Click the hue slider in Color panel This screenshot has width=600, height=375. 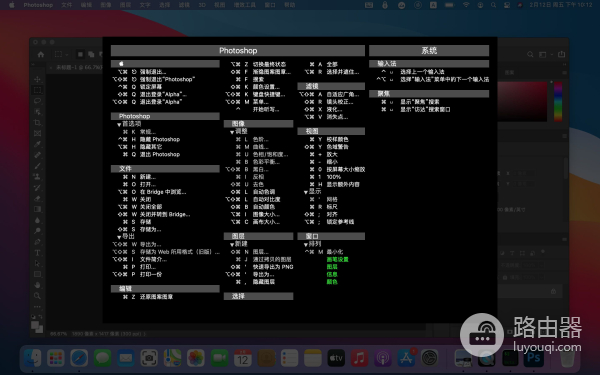[x=558, y=102]
